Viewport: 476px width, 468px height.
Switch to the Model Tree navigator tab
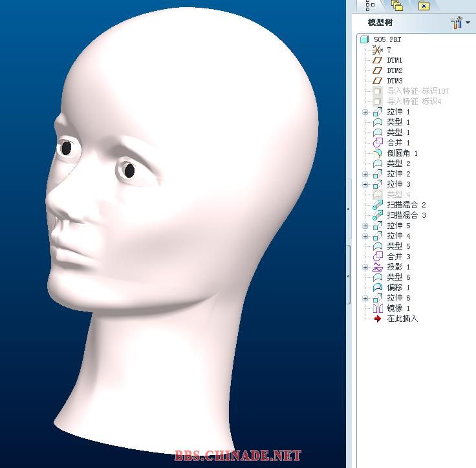pos(370,5)
